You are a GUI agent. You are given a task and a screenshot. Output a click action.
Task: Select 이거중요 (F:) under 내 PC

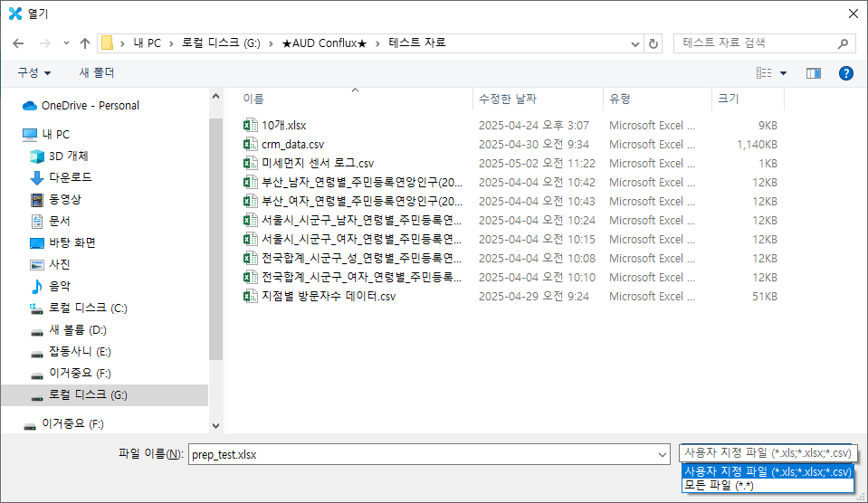click(70, 374)
